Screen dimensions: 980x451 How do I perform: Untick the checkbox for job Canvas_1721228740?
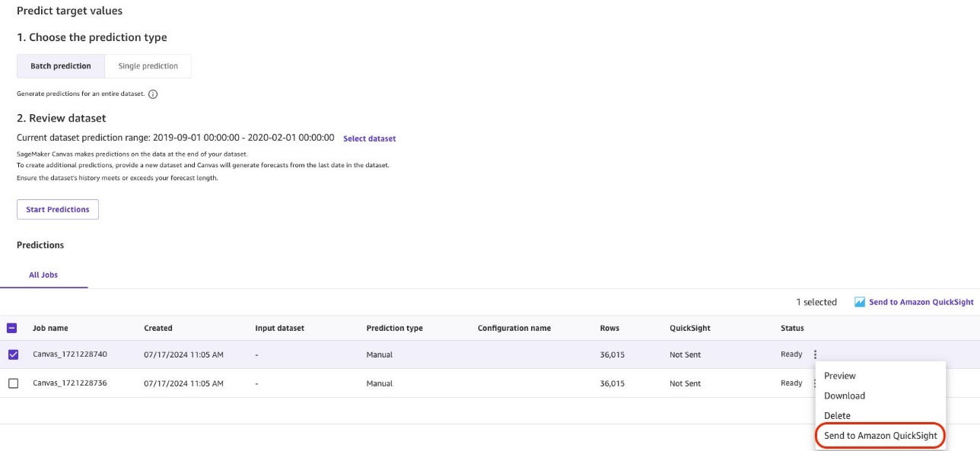pyautogui.click(x=13, y=354)
